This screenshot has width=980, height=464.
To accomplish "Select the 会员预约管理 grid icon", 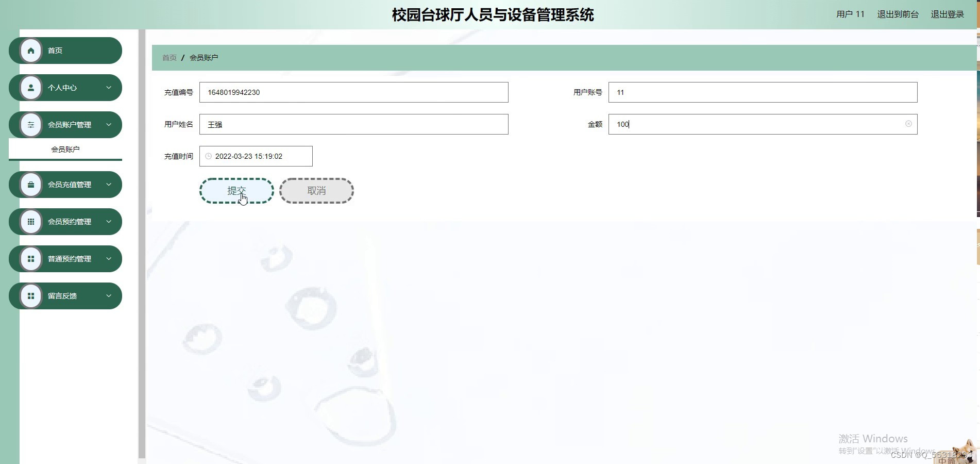I will (30, 221).
